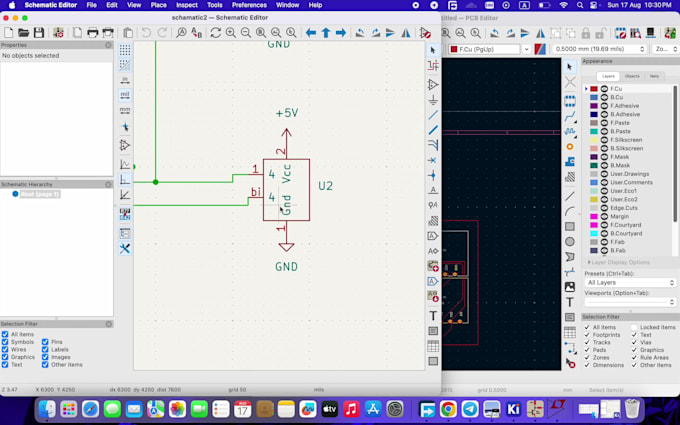This screenshot has width=680, height=425.
Task: Click the B.Paste teal color swatch
Action: (594, 131)
